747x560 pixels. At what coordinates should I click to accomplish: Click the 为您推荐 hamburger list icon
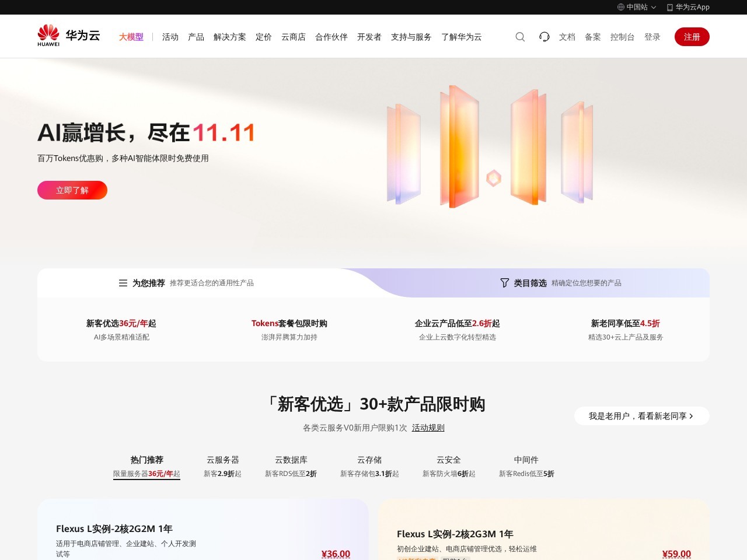pyautogui.click(x=122, y=283)
